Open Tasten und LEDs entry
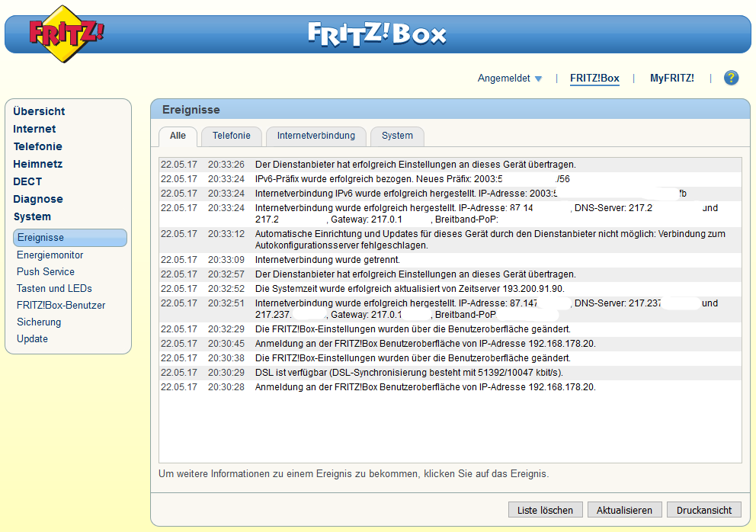The height and width of the screenshot is (532, 756). click(54, 288)
